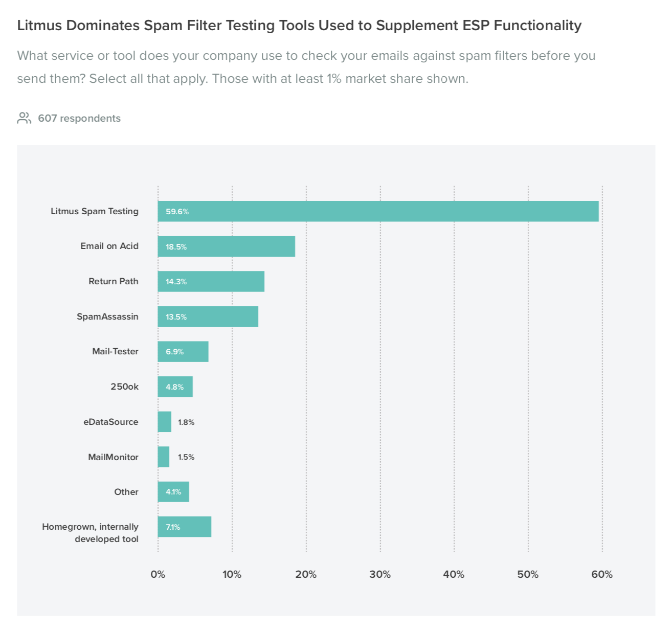Select the 'Homegrown, internally developed tool' label

tap(90, 533)
